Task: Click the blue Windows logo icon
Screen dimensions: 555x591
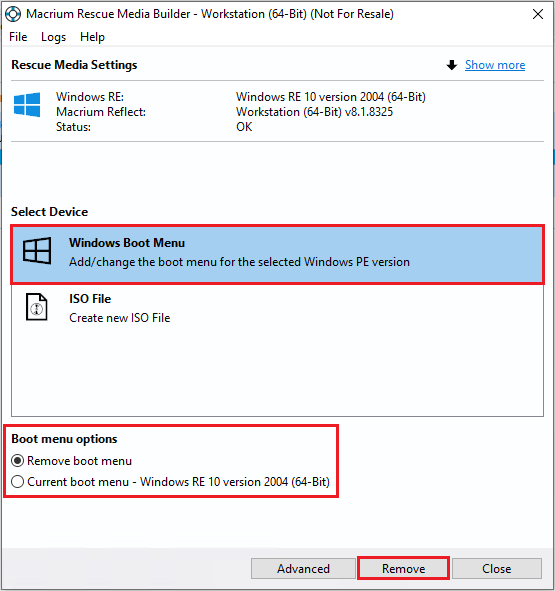Action: pyautogui.click(x=27, y=104)
